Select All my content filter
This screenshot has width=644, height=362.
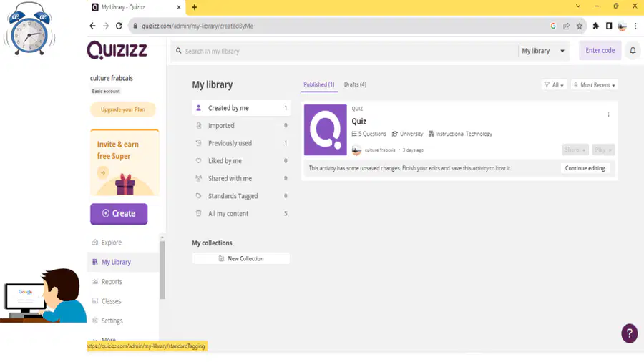pyautogui.click(x=241, y=214)
